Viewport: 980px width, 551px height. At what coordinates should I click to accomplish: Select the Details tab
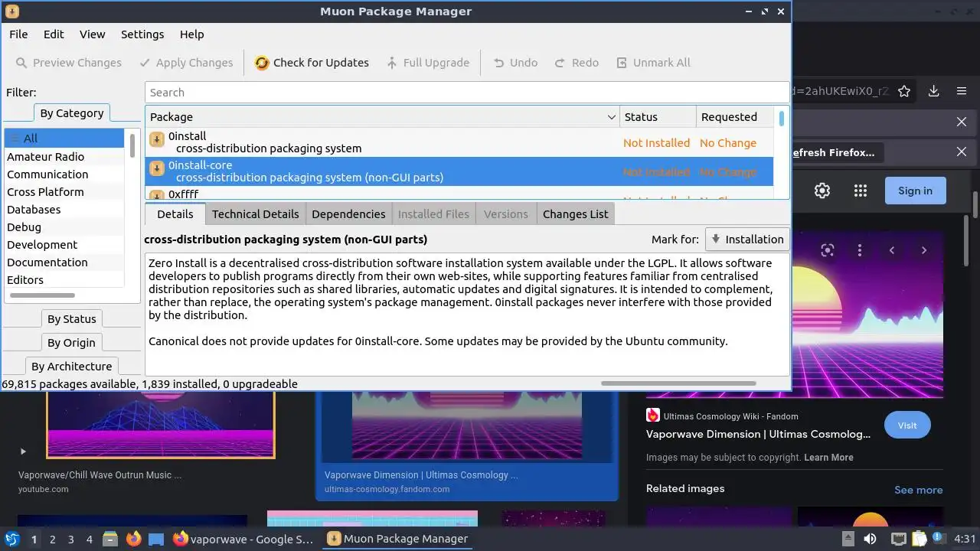tap(175, 214)
